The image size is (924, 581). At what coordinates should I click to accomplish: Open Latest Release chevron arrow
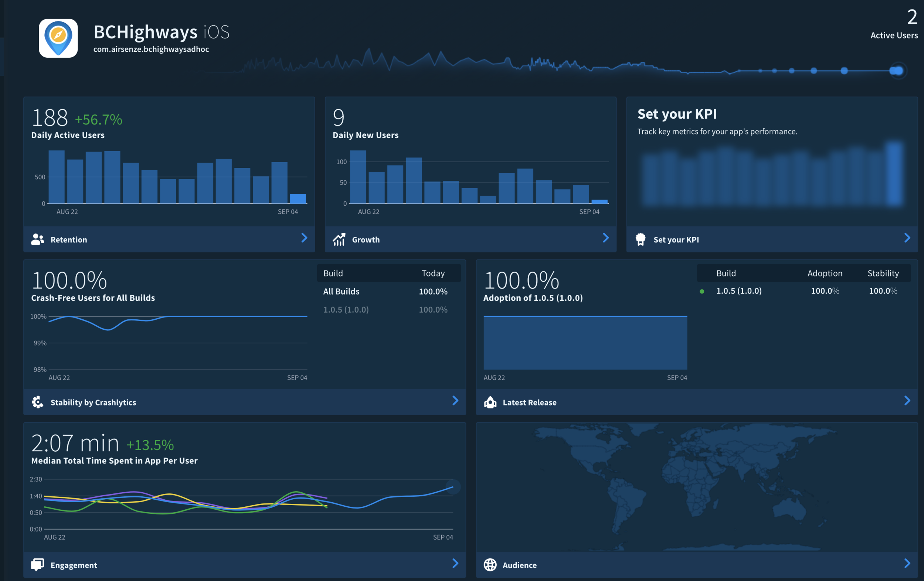coord(907,401)
